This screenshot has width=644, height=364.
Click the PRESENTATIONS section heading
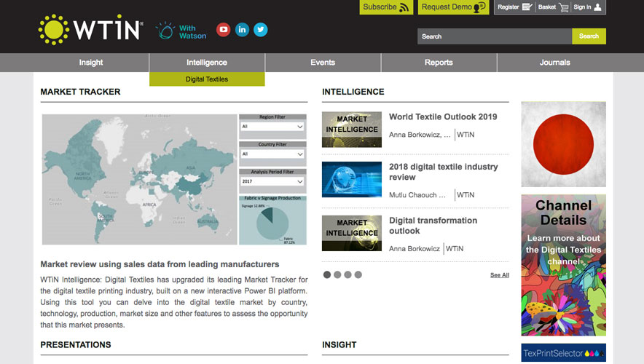[76, 345]
